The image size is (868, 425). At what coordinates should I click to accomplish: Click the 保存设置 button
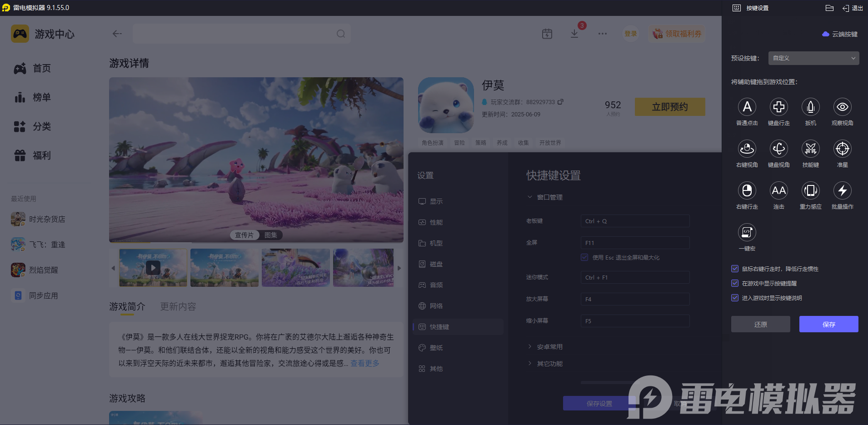599,403
